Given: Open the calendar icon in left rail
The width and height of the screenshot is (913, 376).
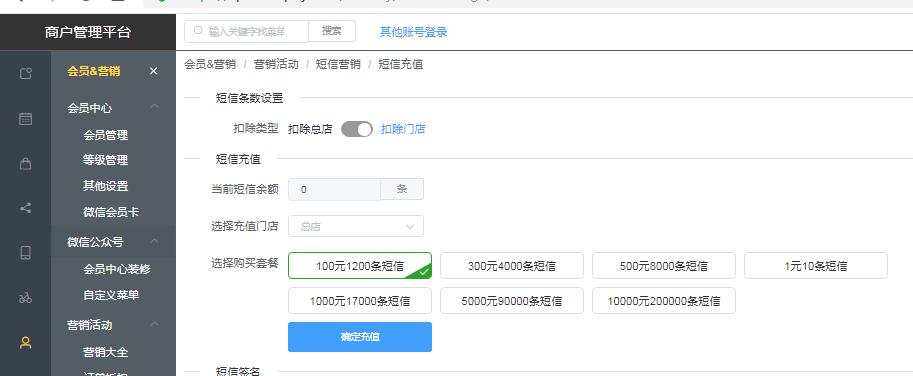Looking at the screenshot, I should coord(26,119).
